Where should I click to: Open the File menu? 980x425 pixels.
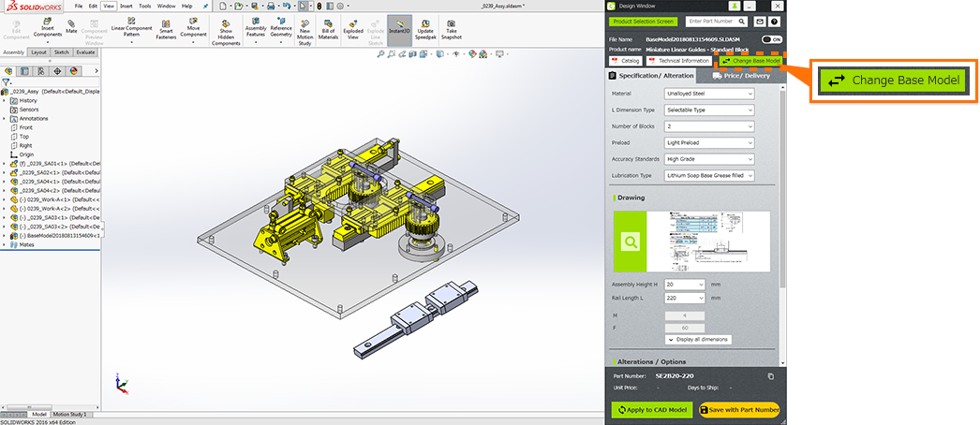tap(78, 6)
